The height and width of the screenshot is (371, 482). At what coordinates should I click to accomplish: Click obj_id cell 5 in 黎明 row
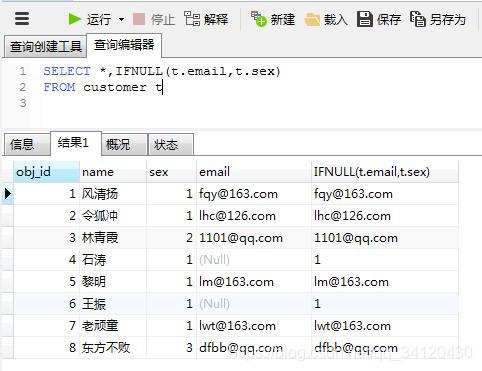tap(46, 282)
